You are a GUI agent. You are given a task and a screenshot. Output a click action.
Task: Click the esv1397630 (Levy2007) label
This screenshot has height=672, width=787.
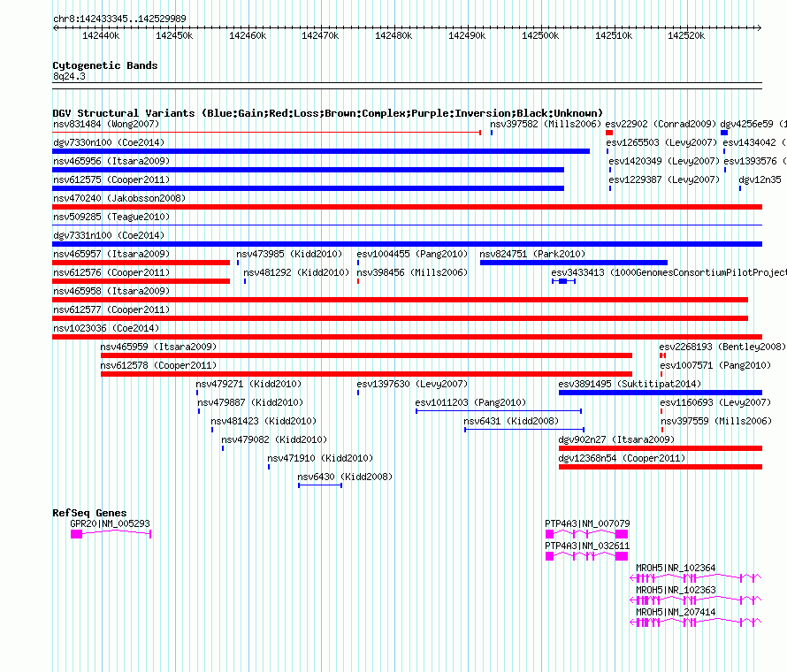[x=412, y=384]
